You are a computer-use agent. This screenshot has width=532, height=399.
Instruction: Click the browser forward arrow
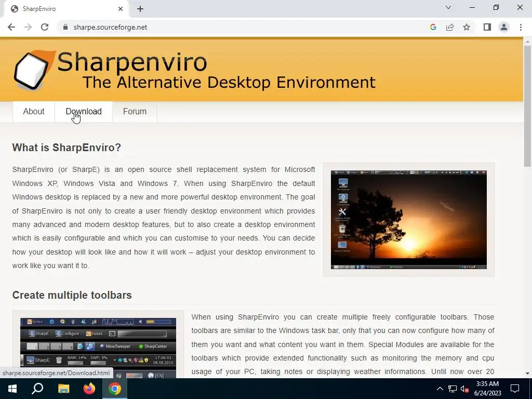(x=28, y=27)
